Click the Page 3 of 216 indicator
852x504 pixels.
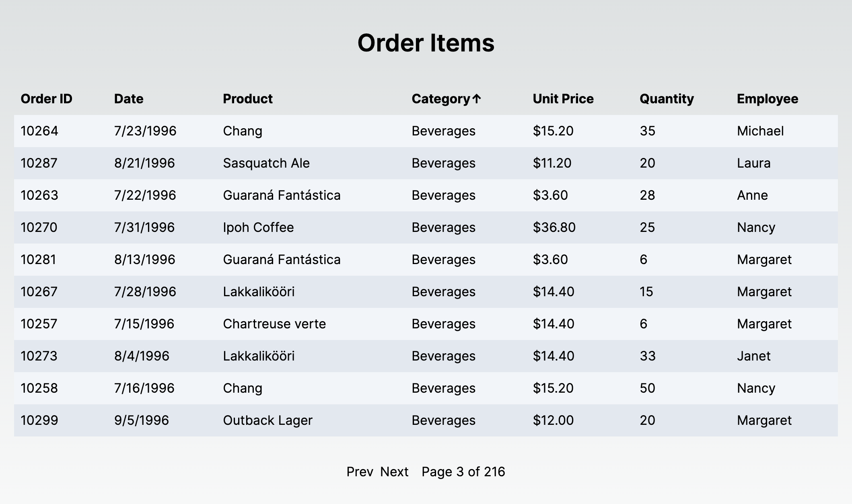(463, 472)
